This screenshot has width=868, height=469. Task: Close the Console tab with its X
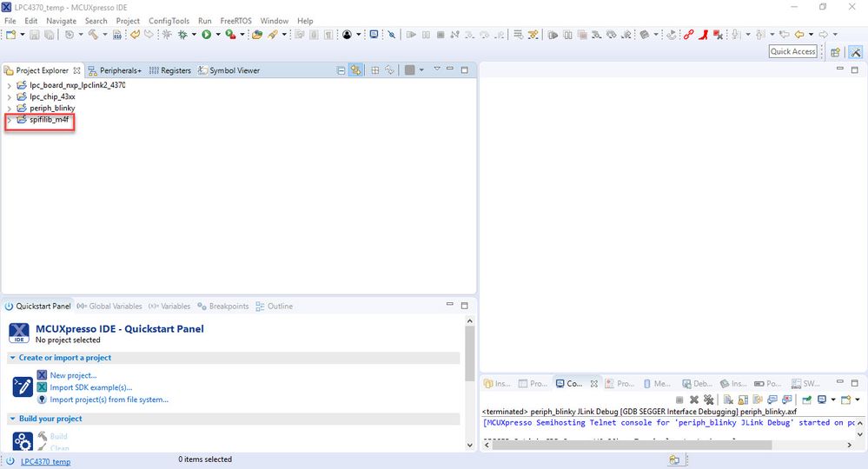(x=594, y=383)
